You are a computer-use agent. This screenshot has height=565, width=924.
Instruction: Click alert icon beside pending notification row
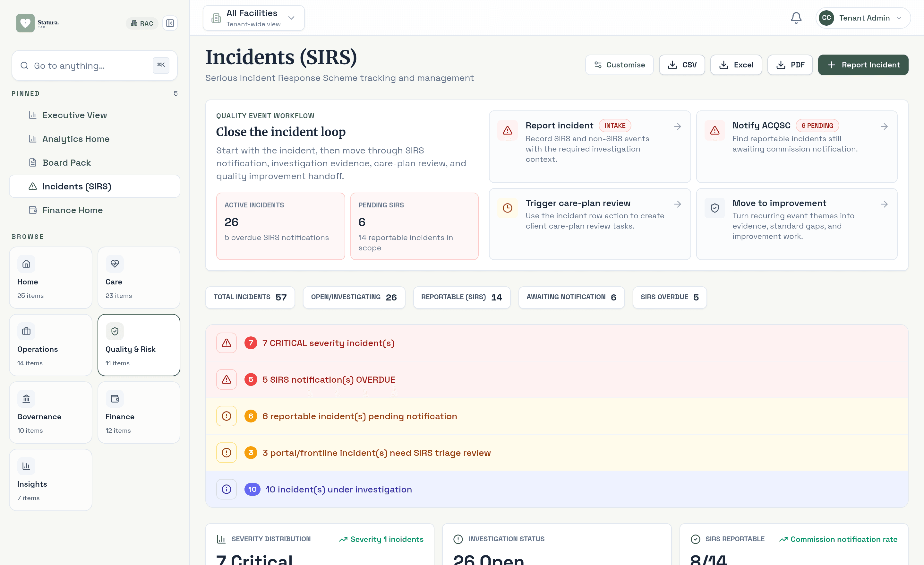227,416
